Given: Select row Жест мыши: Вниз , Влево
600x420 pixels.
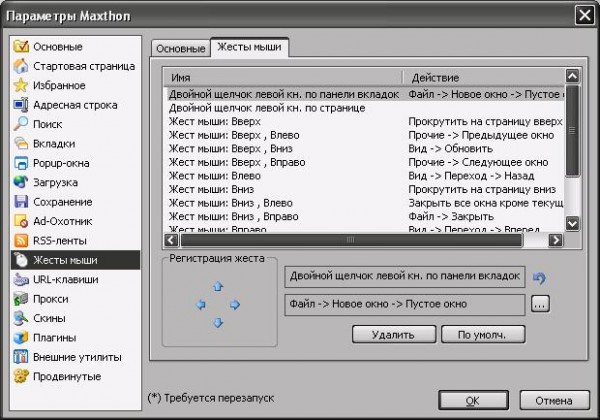Looking at the screenshot, I should 364,203.
